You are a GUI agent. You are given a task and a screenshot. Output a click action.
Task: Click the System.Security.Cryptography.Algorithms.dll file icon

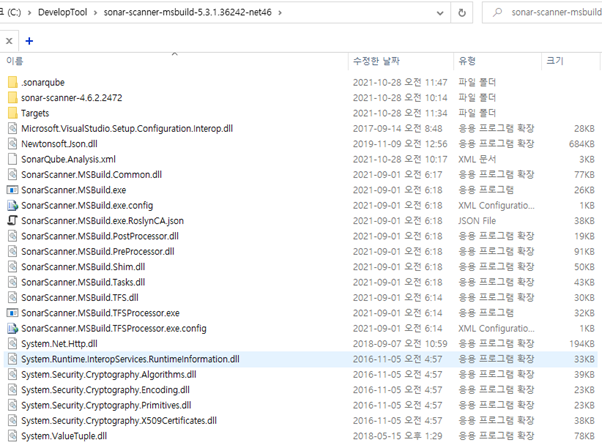(x=13, y=374)
